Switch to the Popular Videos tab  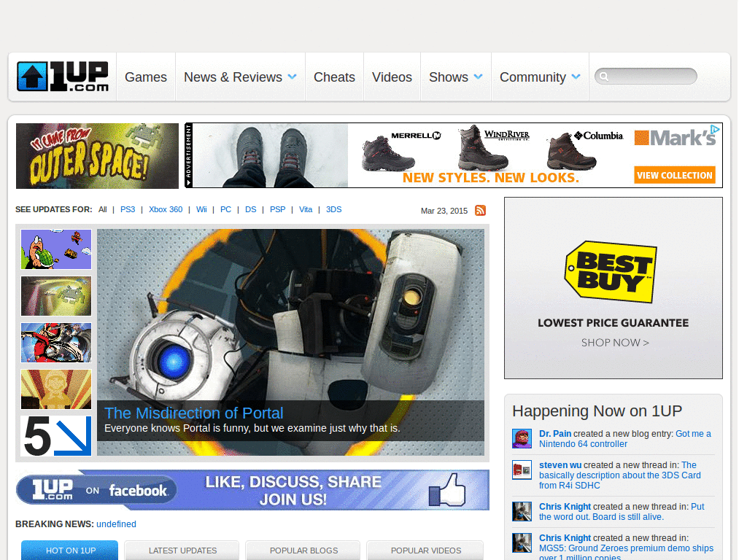pyautogui.click(x=426, y=551)
